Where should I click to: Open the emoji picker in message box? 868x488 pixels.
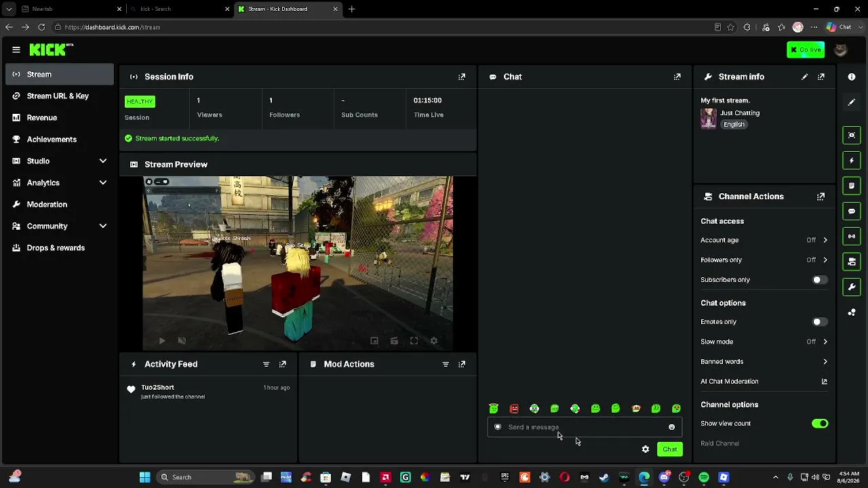[672, 427]
